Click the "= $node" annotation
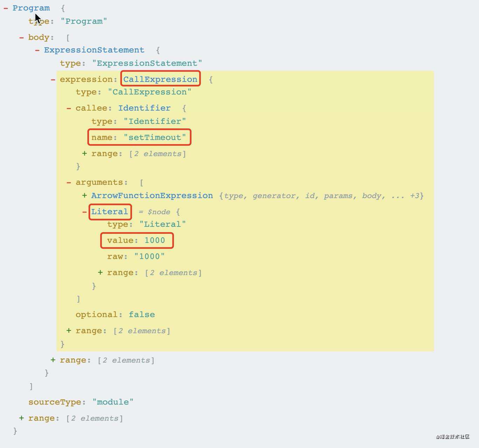Screen dimensions: 479x448 154,212
